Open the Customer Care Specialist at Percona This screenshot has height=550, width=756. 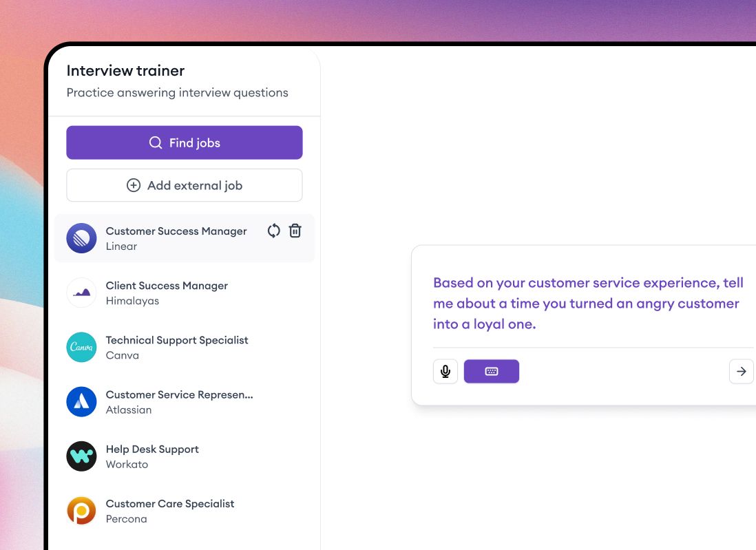coord(170,511)
